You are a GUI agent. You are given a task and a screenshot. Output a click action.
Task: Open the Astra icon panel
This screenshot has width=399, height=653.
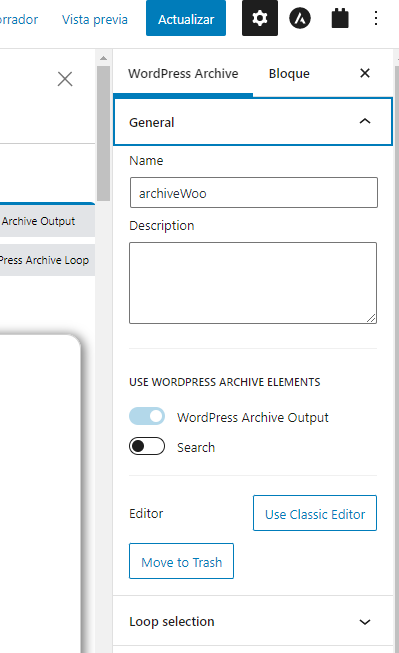coord(300,18)
